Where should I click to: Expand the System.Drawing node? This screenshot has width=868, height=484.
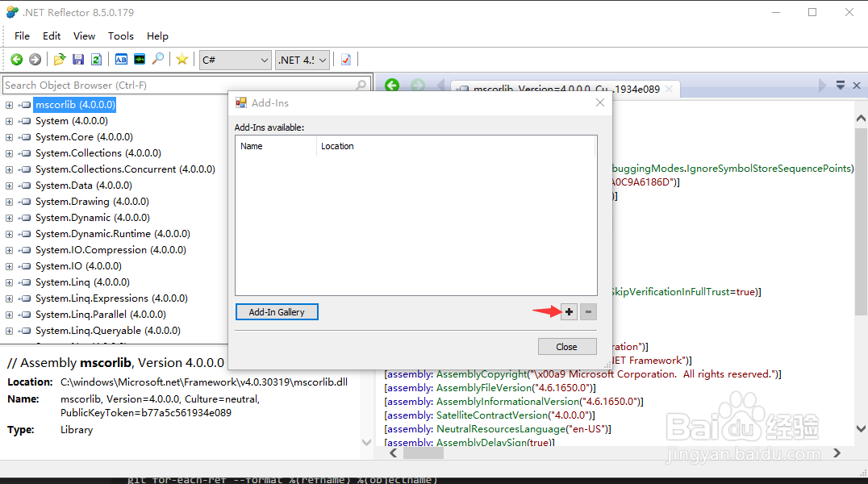point(10,202)
